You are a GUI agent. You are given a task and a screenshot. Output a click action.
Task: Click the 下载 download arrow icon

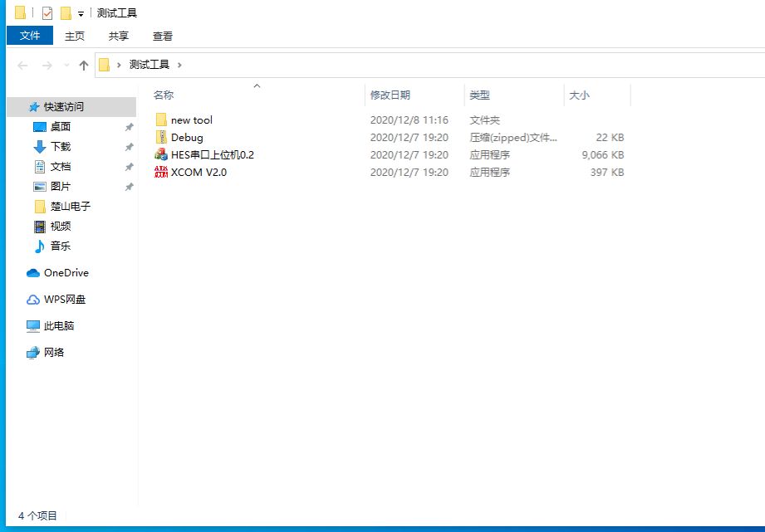click(x=40, y=147)
